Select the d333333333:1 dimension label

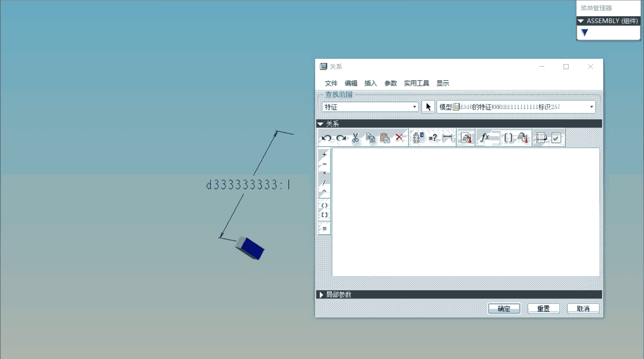(x=248, y=184)
